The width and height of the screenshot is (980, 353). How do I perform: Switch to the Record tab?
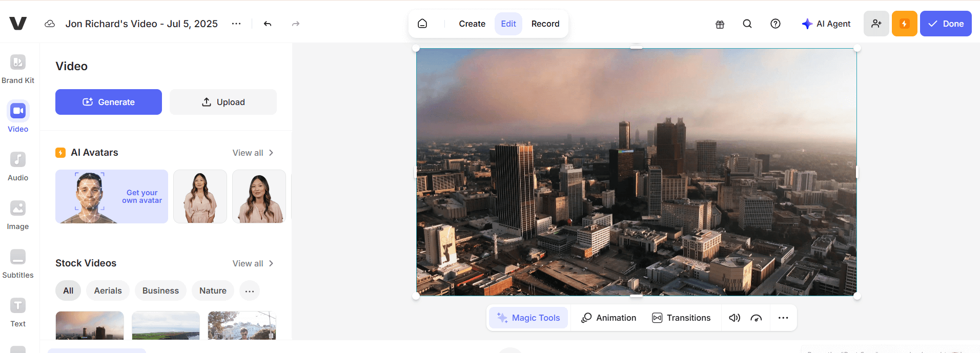pyautogui.click(x=545, y=24)
